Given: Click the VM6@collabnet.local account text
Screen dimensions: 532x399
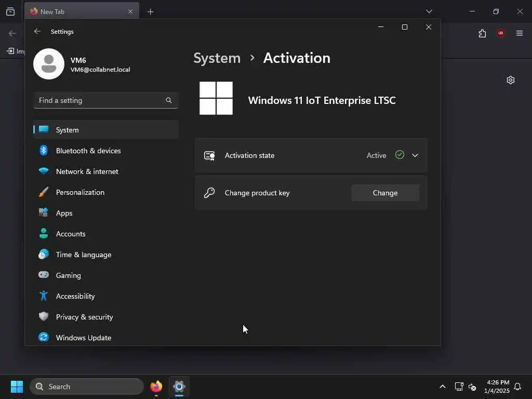Looking at the screenshot, I should point(100,70).
